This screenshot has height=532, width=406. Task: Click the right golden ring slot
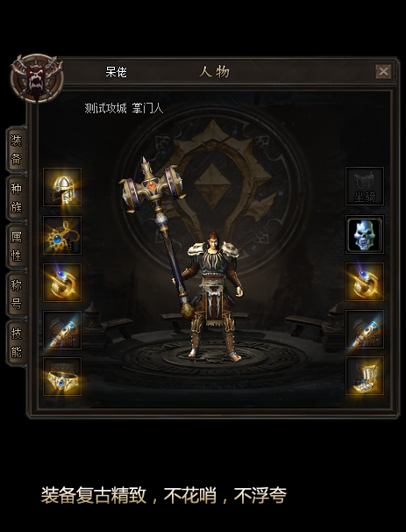pyautogui.click(x=365, y=282)
